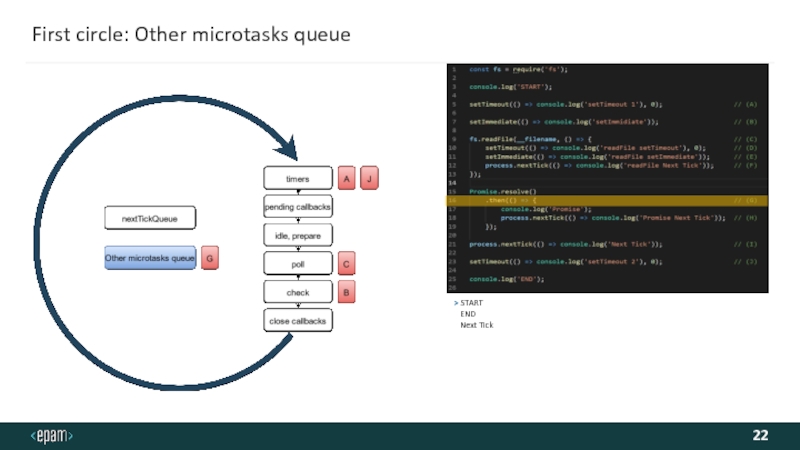Screen dimensions: 800x450
Task: Click the START output line
Action: pyautogui.click(x=471, y=302)
